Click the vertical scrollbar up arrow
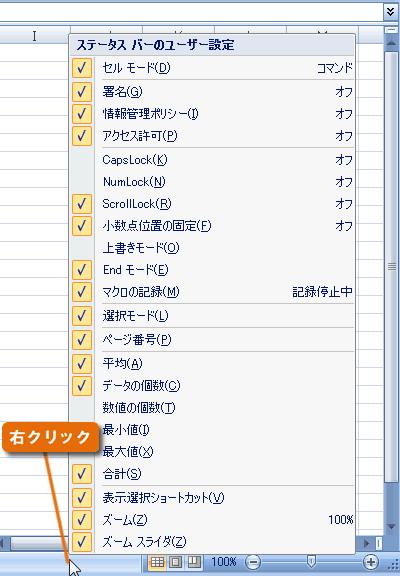Screen dimensions: 400x576 (x=391, y=43)
